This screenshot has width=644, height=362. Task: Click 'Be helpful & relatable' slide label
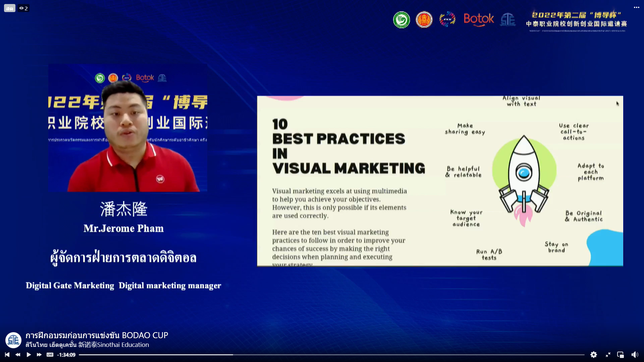pos(463,172)
